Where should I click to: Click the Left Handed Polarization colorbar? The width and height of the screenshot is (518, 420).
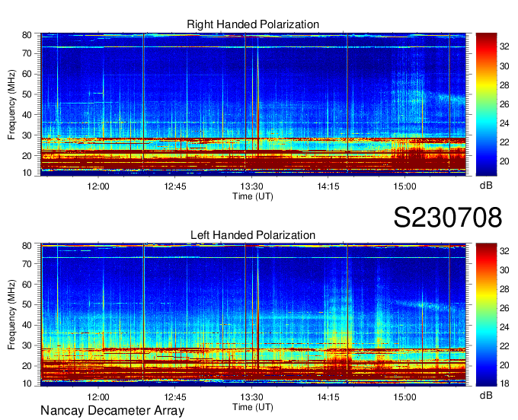click(x=486, y=315)
